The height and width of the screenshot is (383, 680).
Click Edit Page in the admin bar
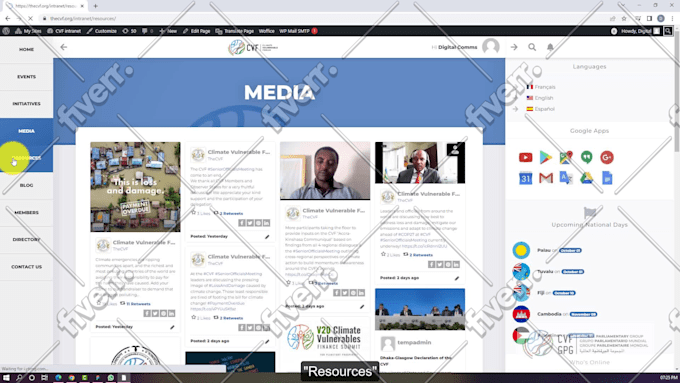tap(196, 31)
